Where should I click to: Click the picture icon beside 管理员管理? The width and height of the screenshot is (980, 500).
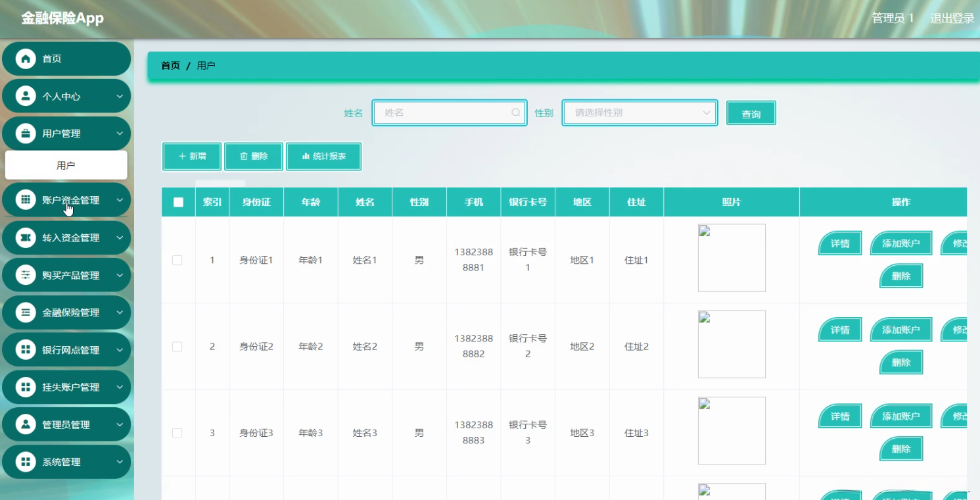click(x=26, y=424)
